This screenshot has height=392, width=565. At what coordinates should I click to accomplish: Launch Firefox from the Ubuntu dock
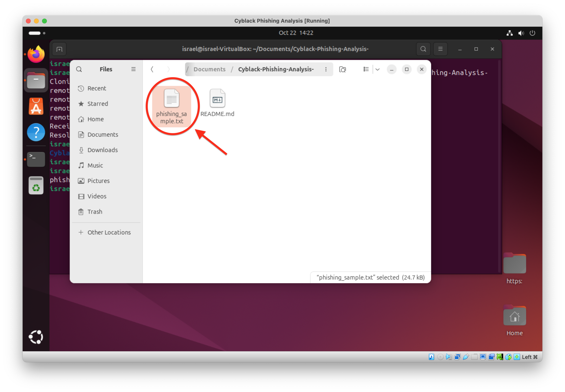coord(36,55)
